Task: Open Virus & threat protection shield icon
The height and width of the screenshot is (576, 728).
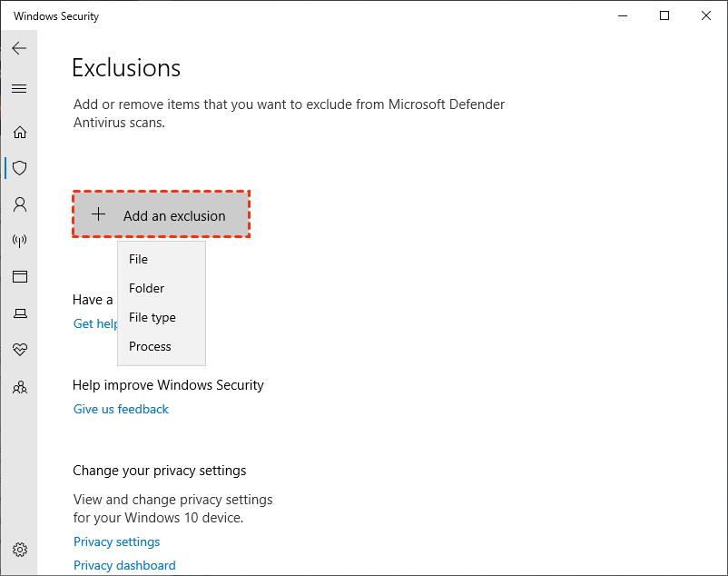Action: pyautogui.click(x=19, y=168)
